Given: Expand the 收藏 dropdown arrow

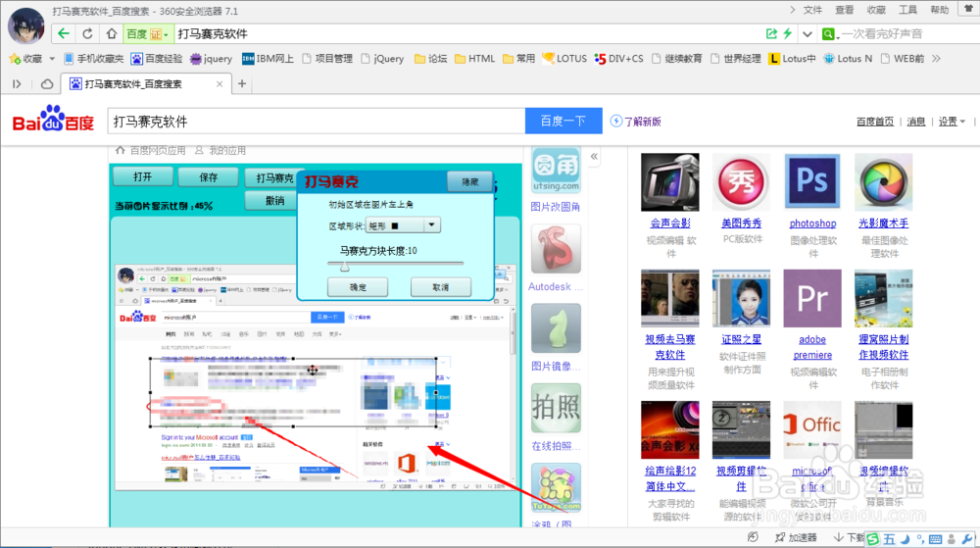Looking at the screenshot, I should (52, 59).
